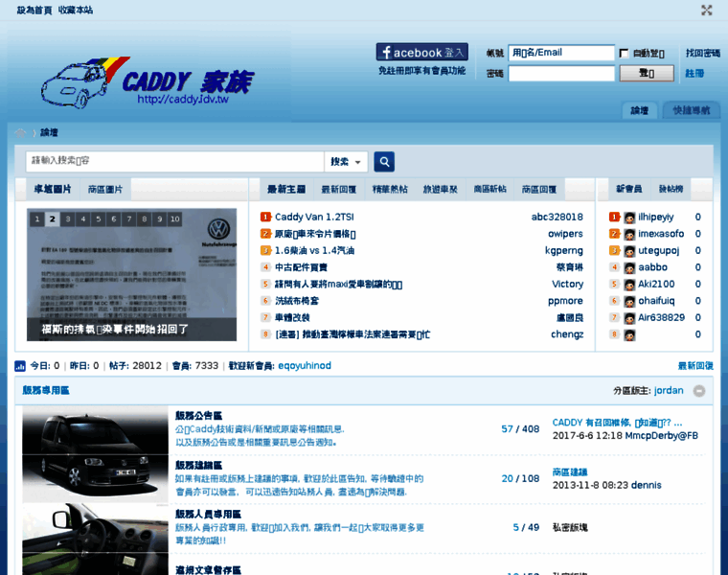This screenshot has height=575, width=728.
Task: Click the 設為首頁 link
Action: (34, 10)
